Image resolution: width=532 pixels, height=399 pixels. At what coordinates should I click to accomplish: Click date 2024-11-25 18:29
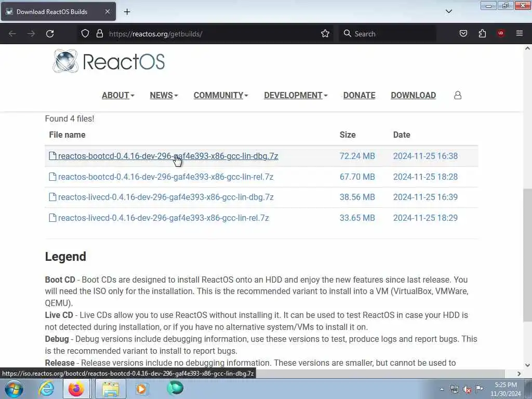[425, 218]
